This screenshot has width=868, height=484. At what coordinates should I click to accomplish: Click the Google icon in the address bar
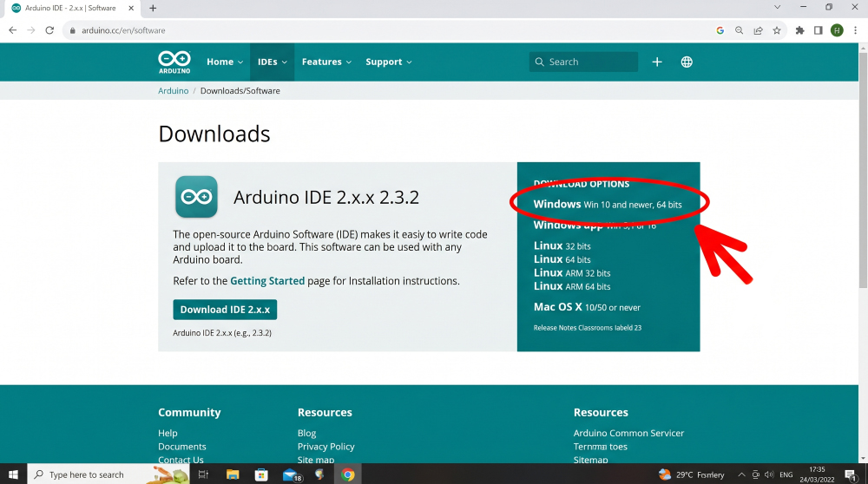[x=720, y=30]
